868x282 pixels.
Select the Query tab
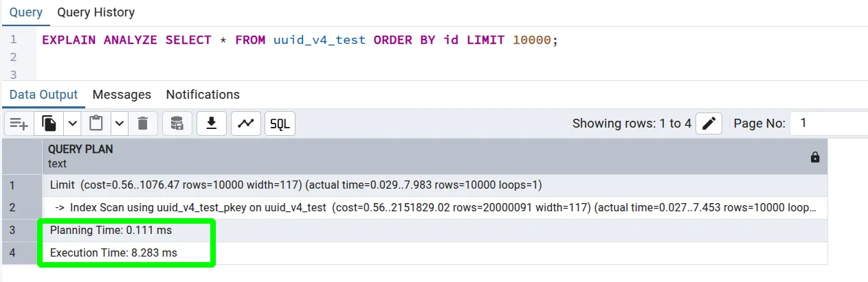(25, 12)
